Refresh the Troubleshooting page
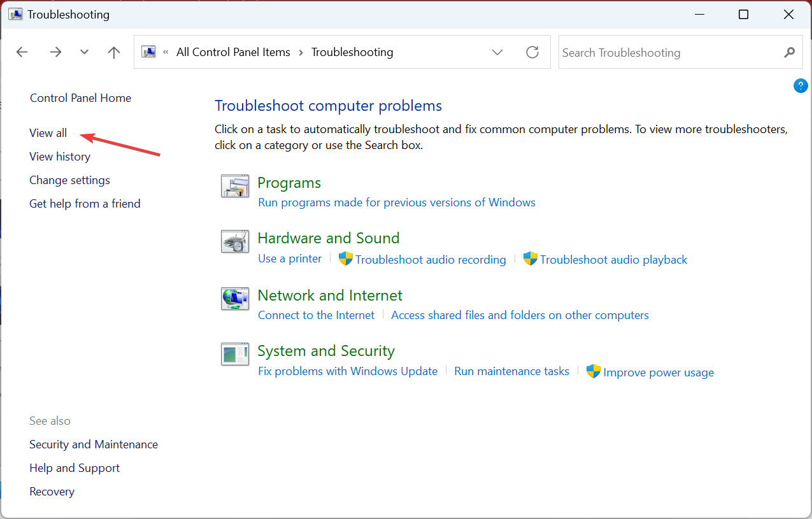812x519 pixels. (532, 52)
